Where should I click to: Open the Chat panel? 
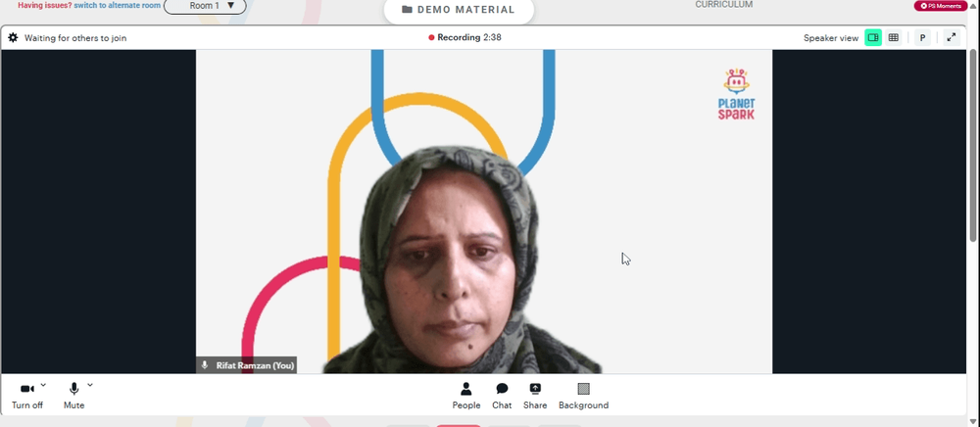[x=502, y=396]
